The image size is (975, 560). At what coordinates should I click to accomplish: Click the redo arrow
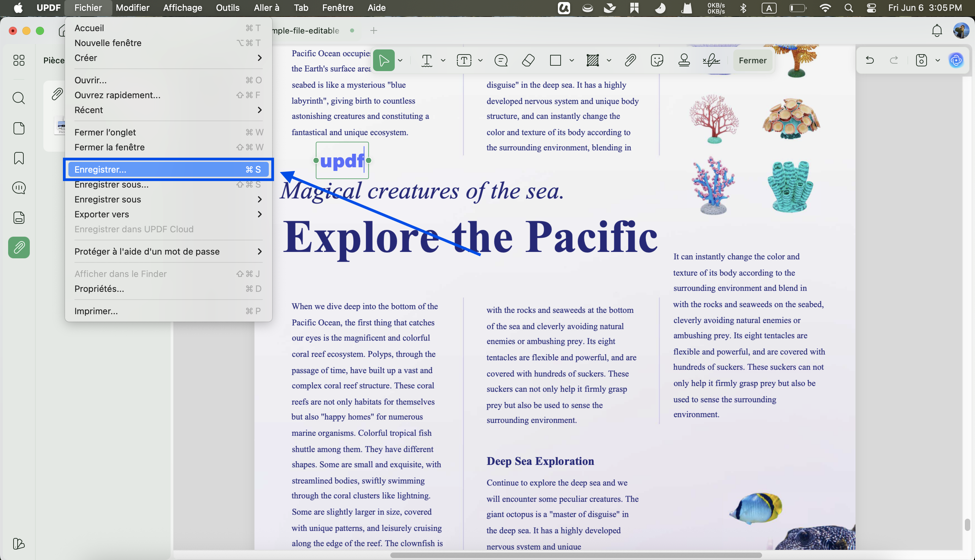click(x=894, y=60)
